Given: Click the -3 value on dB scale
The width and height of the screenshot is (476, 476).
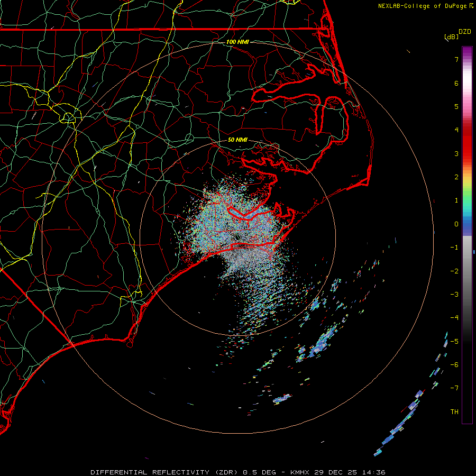Looking at the screenshot, I should 454,295.
